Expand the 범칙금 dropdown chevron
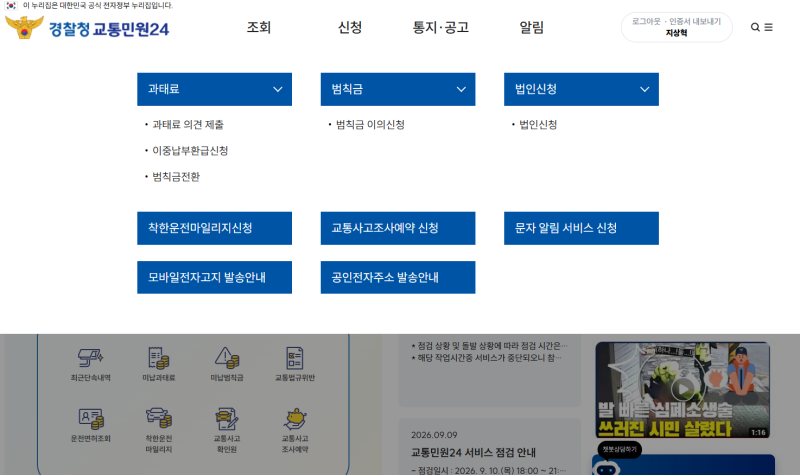The width and height of the screenshot is (800, 475). pyautogui.click(x=461, y=89)
